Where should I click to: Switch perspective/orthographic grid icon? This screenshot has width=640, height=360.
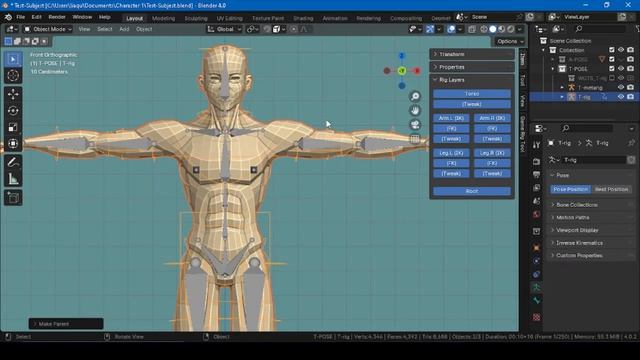415,139
